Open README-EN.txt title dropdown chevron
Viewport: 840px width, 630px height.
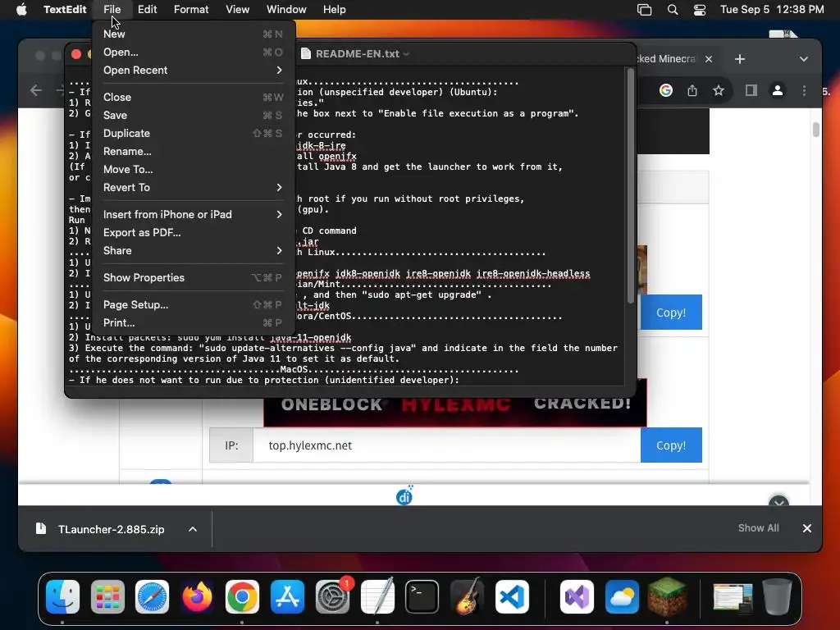point(406,54)
